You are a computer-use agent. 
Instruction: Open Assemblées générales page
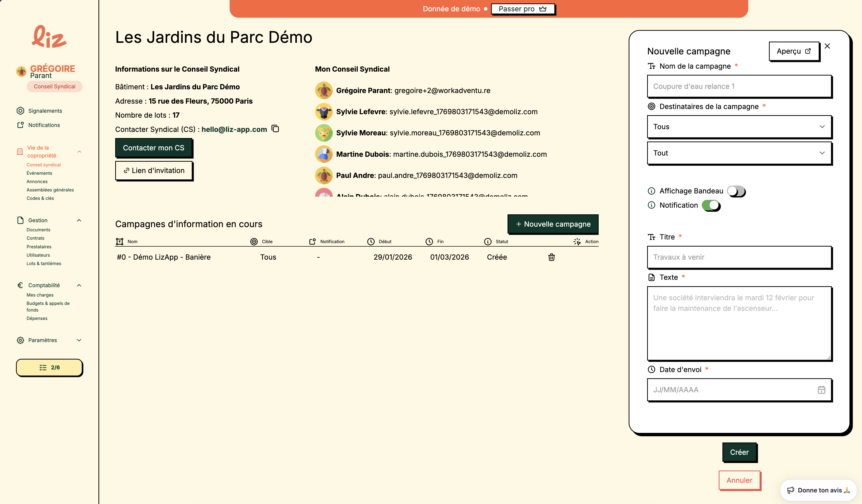click(50, 190)
